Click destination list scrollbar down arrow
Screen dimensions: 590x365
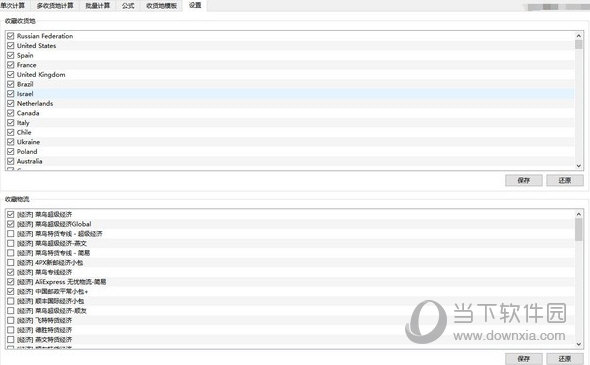[x=579, y=166]
